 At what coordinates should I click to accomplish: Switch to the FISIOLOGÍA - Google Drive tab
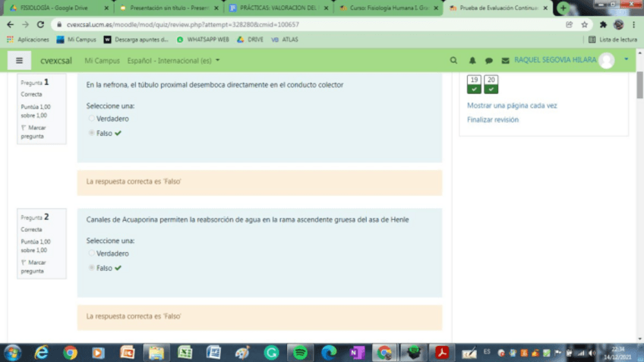pyautogui.click(x=53, y=8)
